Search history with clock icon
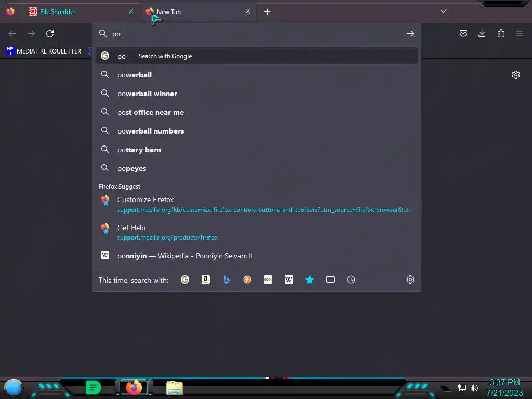 coord(351,280)
